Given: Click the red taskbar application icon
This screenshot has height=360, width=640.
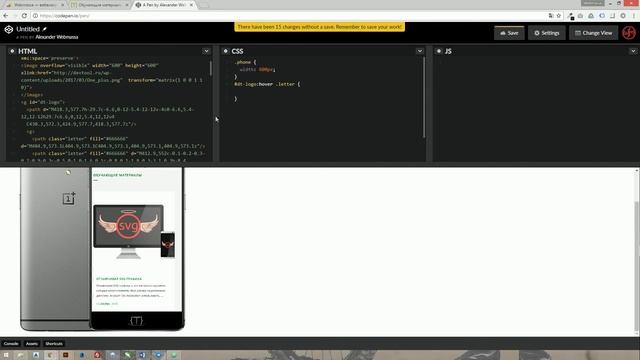Looking at the screenshot, I should tap(97, 355).
